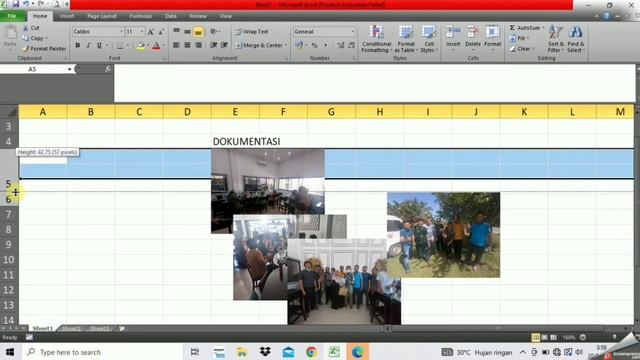Open the Format as Table gallery
640x360 pixels.
[406, 39]
